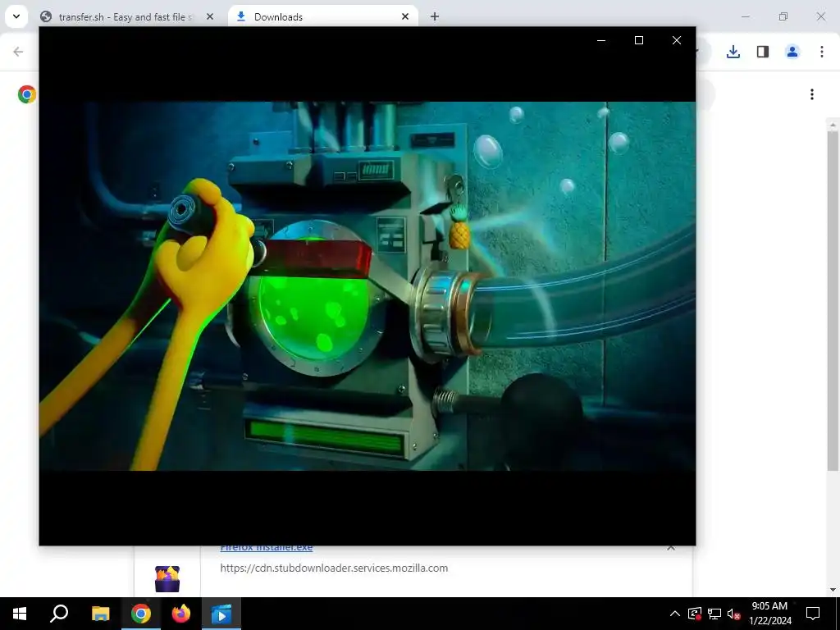Click the Firefox Installer file icon
Viewport: 840px width, 630px height.
point(167,578)
